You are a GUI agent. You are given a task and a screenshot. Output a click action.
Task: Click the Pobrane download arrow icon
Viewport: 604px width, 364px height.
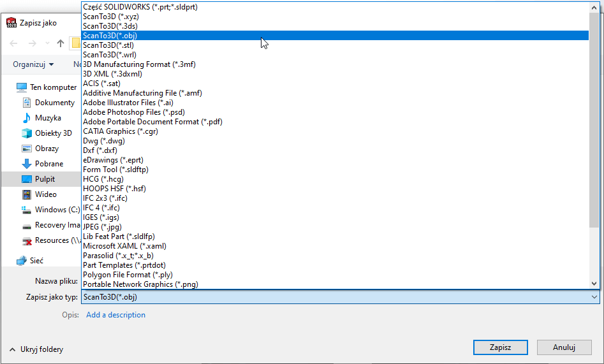(x=27, y=164)
